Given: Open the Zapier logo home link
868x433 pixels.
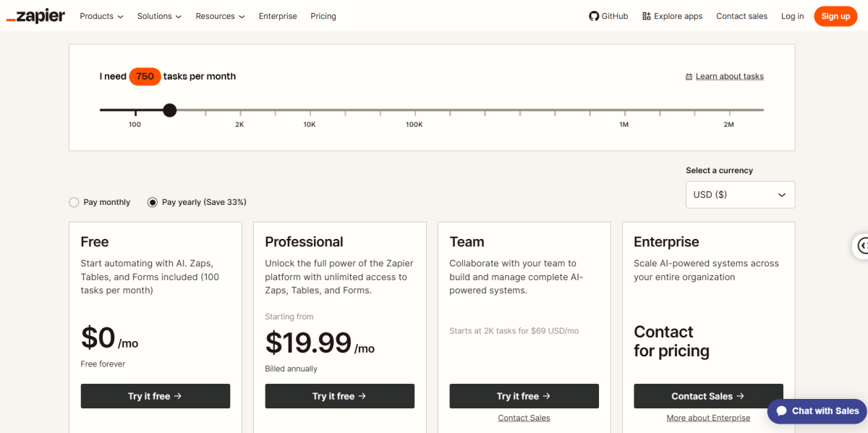Looking at the screenshot, I should coord(35,16).
